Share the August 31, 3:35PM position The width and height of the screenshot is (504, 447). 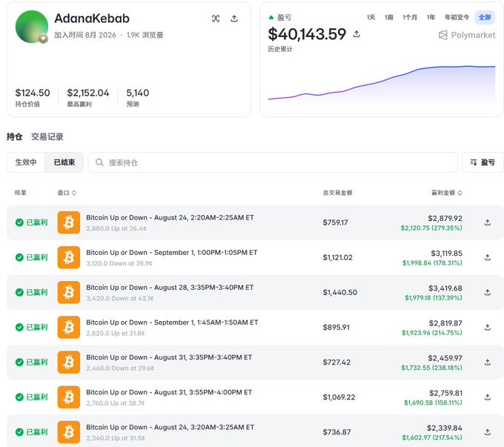coord(487,362)
